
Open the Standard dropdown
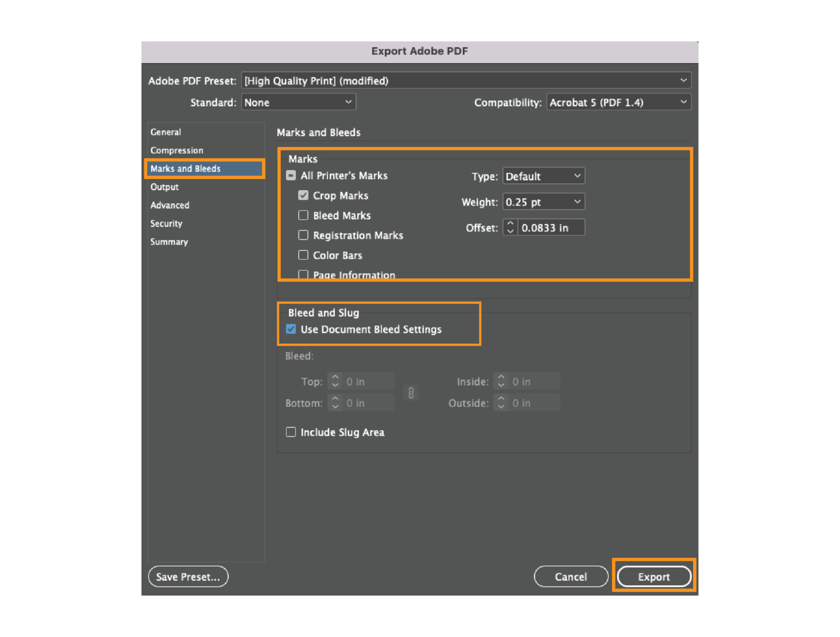click(298, 102)
